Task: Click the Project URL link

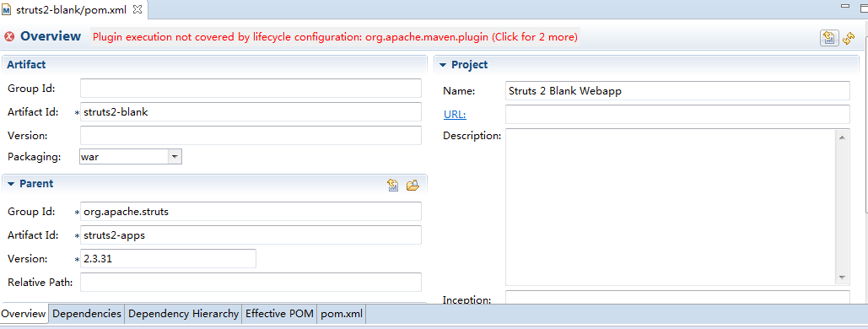Action: pyautogui.click(x=455, y=115)
